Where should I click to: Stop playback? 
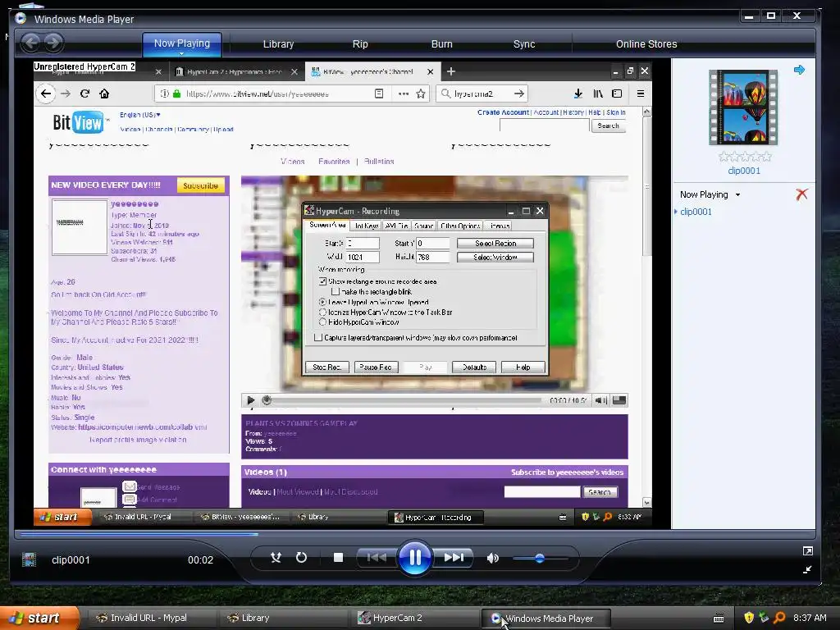tap(338, 558)
